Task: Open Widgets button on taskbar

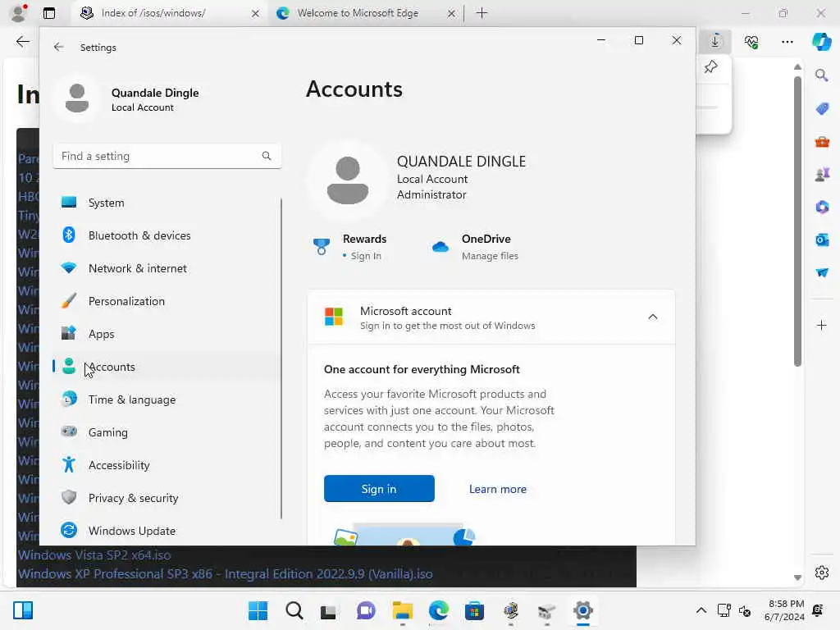Action: click(x=23, y=610)
